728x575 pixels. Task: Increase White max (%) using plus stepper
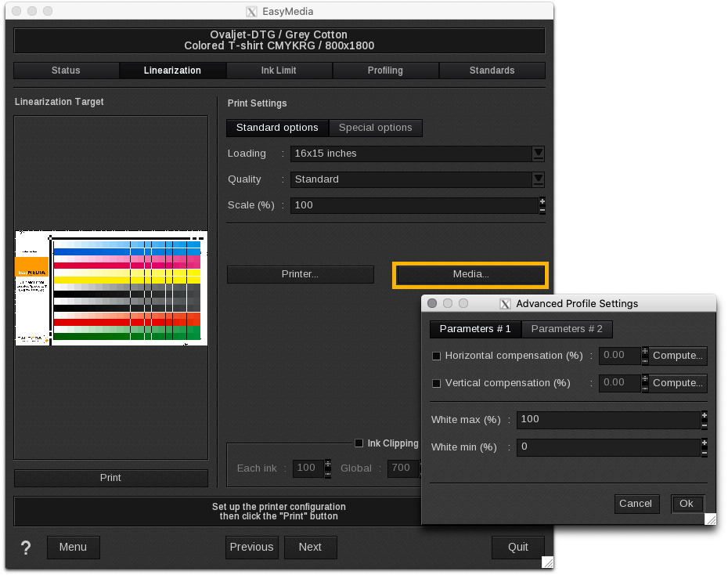point(705,415)
